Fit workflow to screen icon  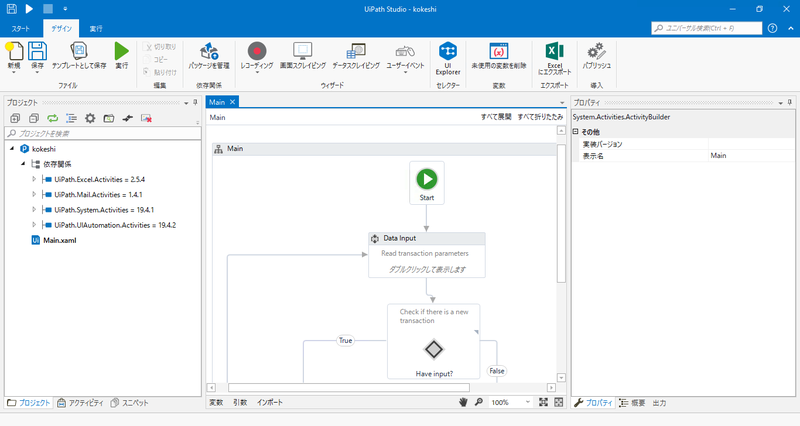click(x=543, y=402)
